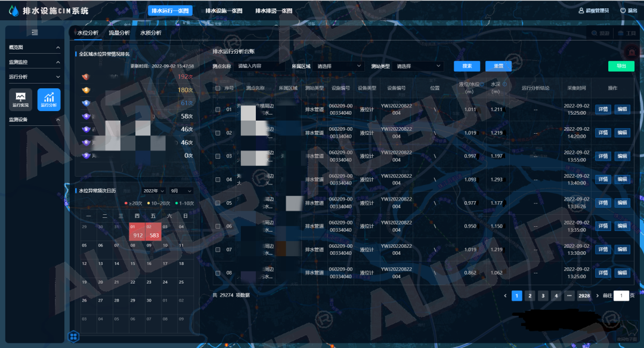Open the 2022年 year dropdown in calendar

[x=154, y=190]
